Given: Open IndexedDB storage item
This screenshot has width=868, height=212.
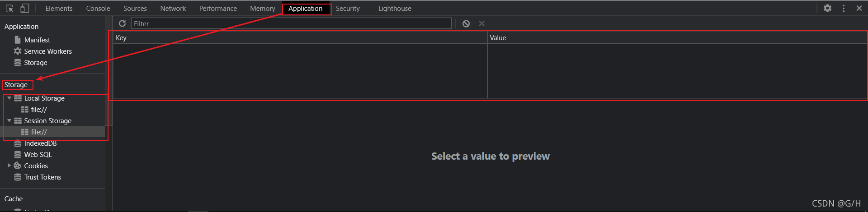Looking at the screenshot, I should pyautogui.click(x=40, y=143).
